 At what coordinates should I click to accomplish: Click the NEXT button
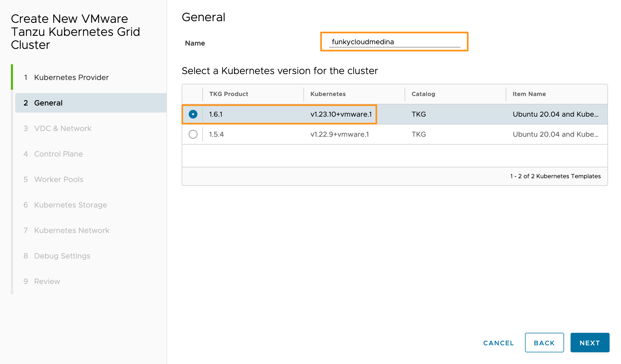[x=590, y=343]
